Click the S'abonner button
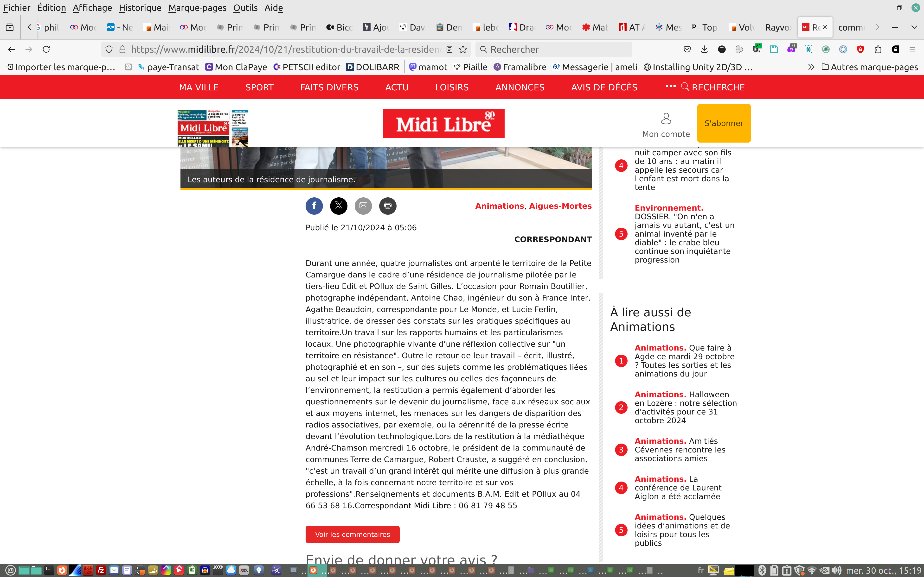This screenshot has height=577, width=924. 724,123
